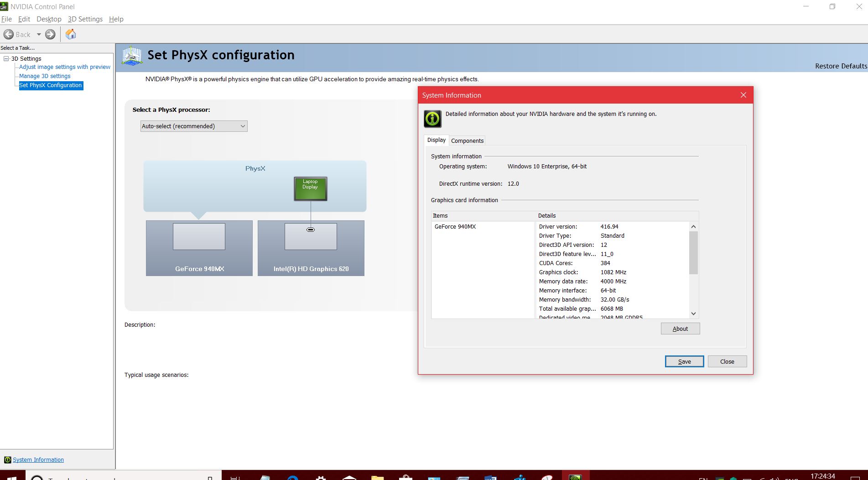Click the Total available graphics 6068 MB value
Image resolution: width=868 pixels, height=480 pixels.
pos(612,309)
